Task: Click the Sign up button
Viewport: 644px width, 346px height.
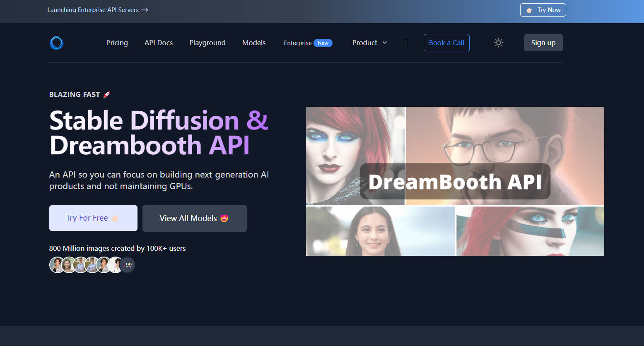Action: coord(543,43)
